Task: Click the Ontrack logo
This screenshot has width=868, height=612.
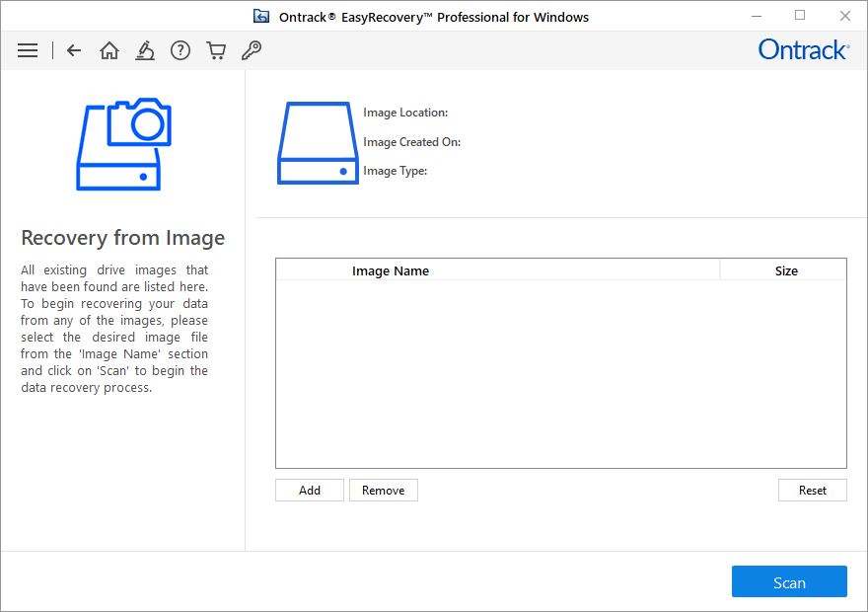Action: pos(803,49)
